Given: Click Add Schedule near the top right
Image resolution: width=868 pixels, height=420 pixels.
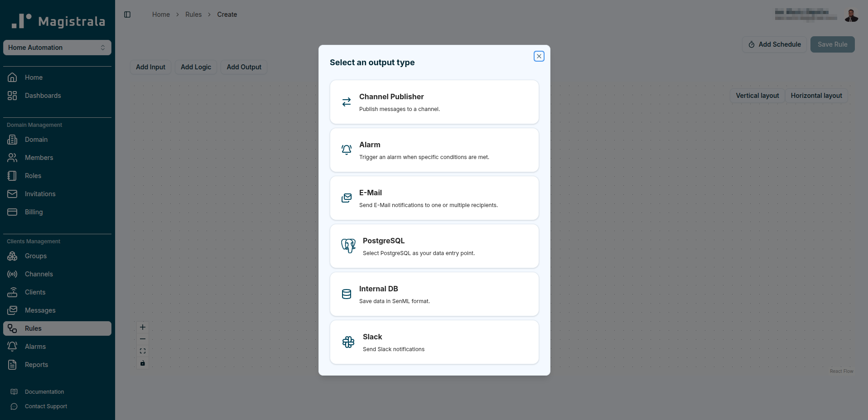Looking at the screenshot, I should pyautogui.click(x=774, y=44).
